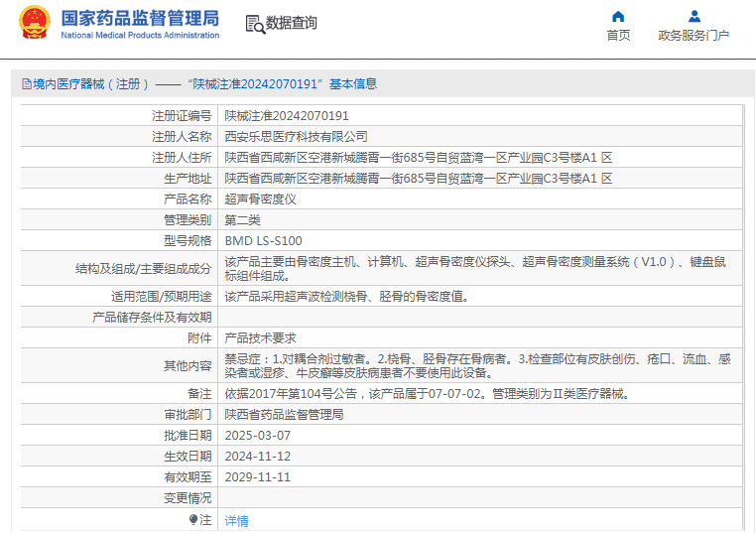The width and height of the screenshot is (756, 533).
Task: Click 产品技术要求 attachment text
Action: coord(260,338)
